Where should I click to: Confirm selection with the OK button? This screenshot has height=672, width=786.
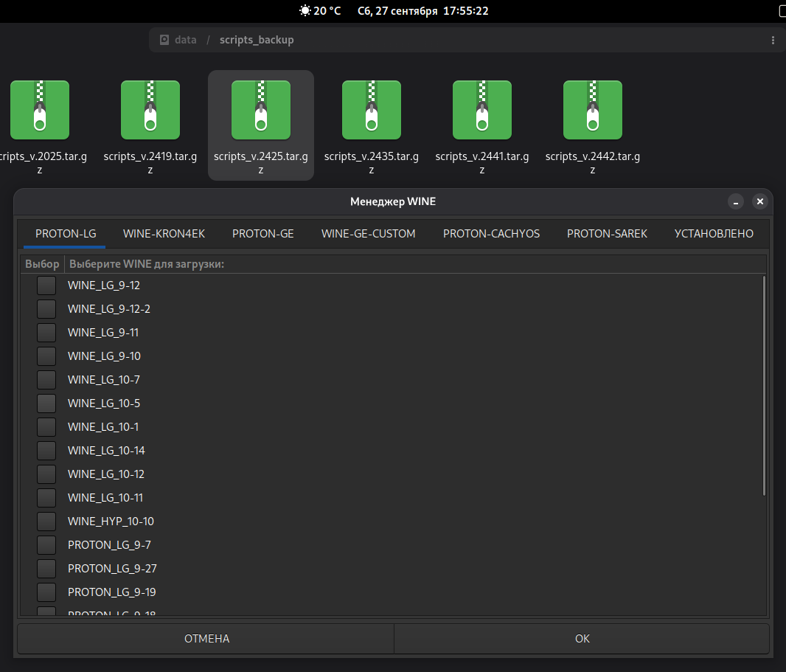[582, 639]
